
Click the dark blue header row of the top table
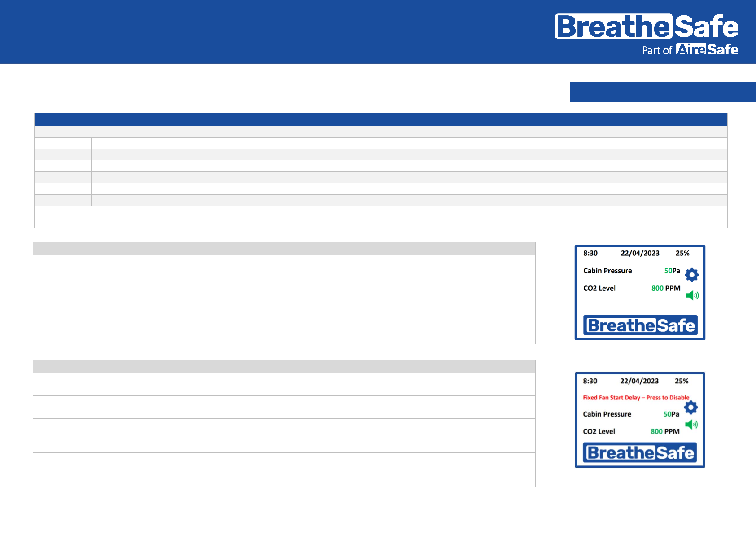point(380,119)
